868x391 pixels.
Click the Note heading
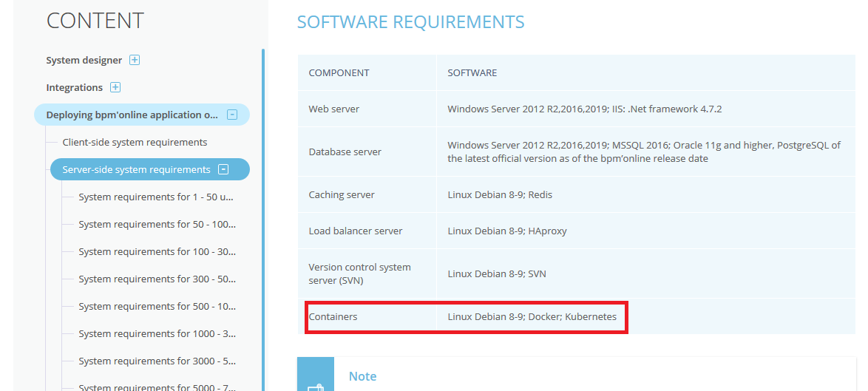(362, 376)
